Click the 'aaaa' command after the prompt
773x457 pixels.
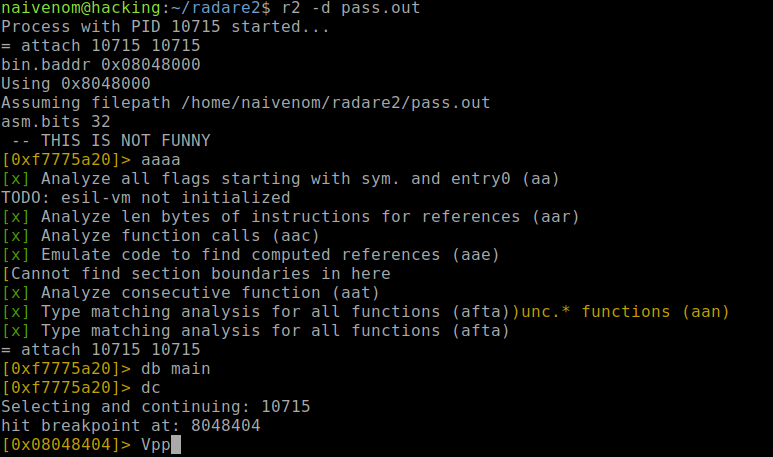pyautogui.click(x=160, y=160)
